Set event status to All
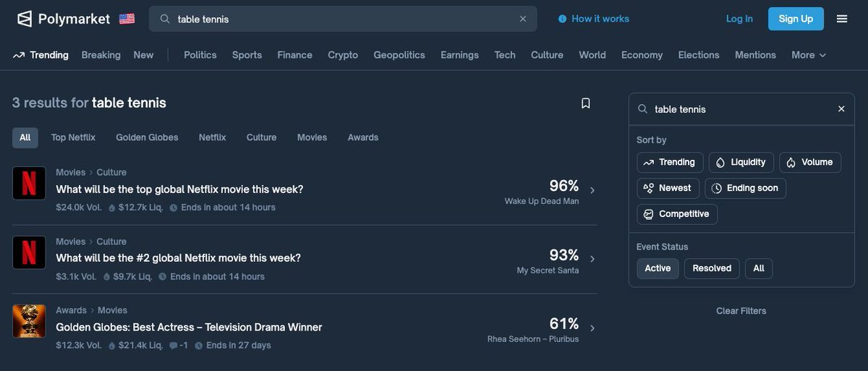This screenshot has height=371, width=868. point(759,268)
